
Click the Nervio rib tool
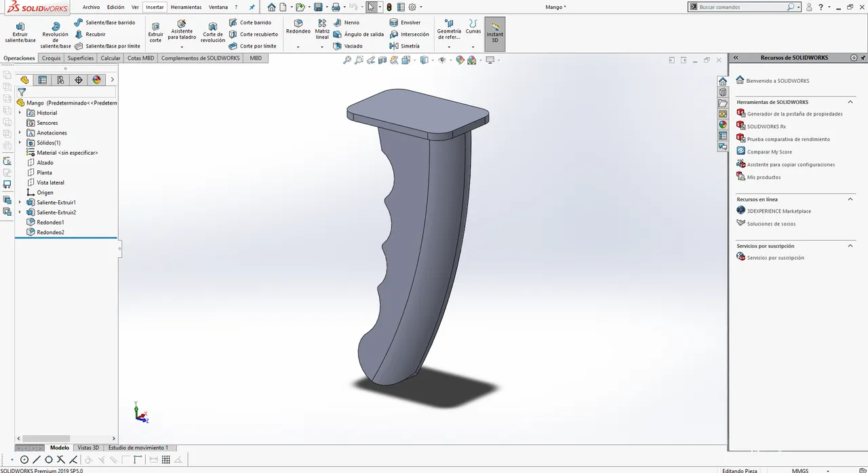click(x=347, y=22)
